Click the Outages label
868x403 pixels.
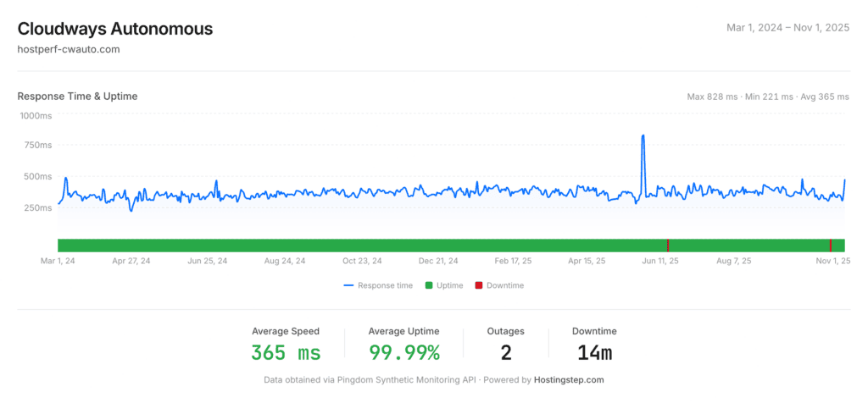point(506,331)
